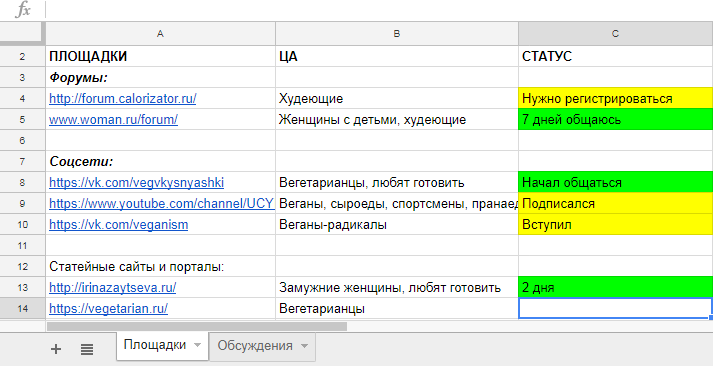Screen dimensions: 713x366
Task: Select cell Замужние женщины, любят готовить
Action: pos(397,288)
